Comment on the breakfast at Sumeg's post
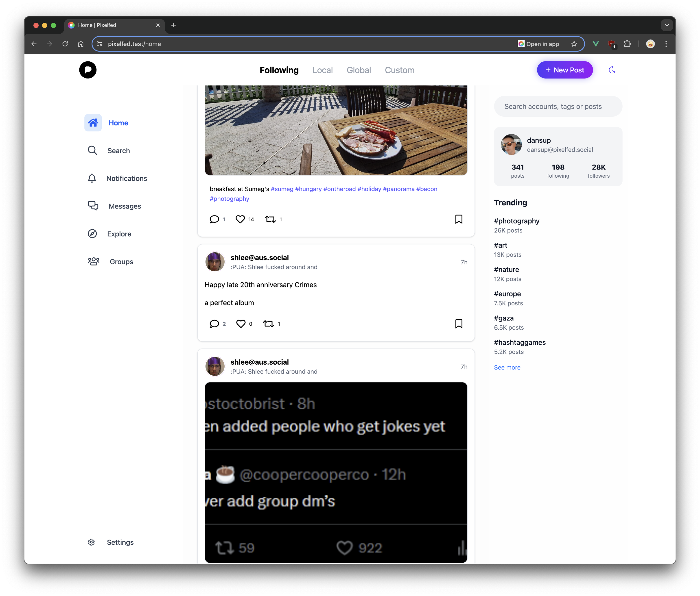This screenshot has width=700, height=596. point(214,219)
